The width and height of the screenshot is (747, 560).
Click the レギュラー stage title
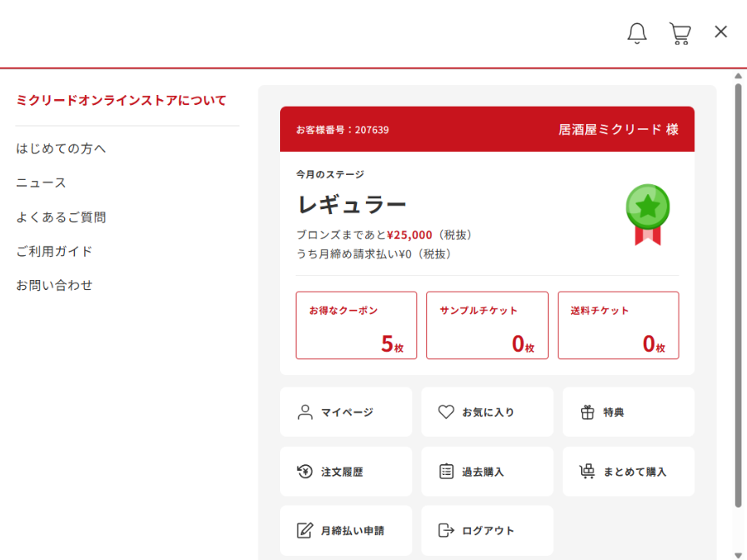click(352, 204)
